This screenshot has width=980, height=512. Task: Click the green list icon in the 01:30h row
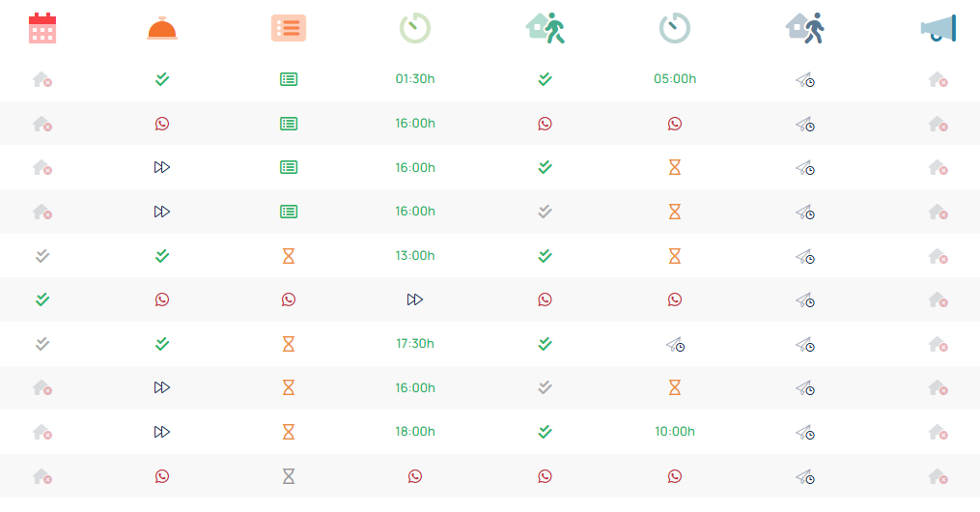(288, 80)
